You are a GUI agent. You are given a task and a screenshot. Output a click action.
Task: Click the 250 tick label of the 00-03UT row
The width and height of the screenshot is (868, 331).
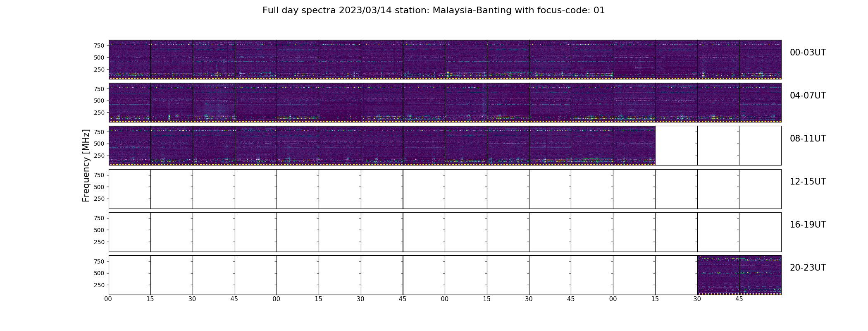click(x=99, y=70)
